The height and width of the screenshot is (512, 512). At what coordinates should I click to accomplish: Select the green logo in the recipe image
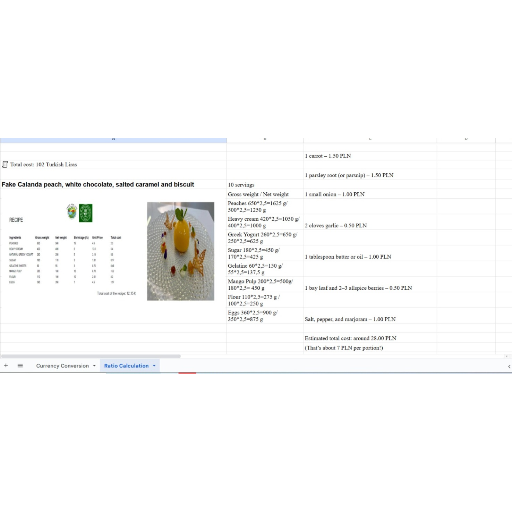[86, 213]
